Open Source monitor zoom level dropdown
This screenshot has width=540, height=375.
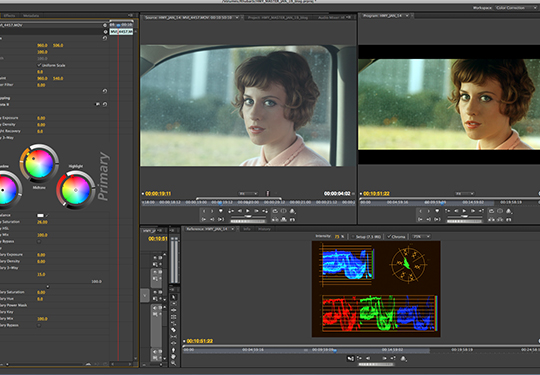click(x=248, y=194)
